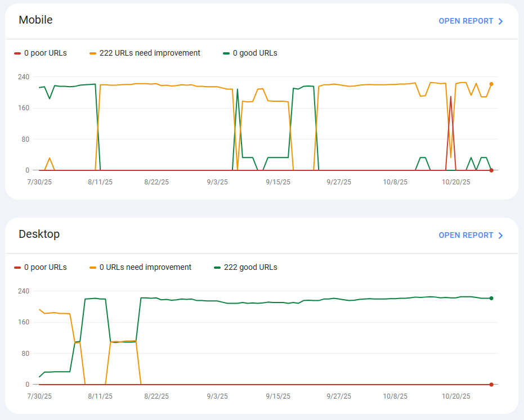This screenshot has width=524, height=420.
Task: Open the Desktop report via OPEN REPORT link
Action: point(466,235)
